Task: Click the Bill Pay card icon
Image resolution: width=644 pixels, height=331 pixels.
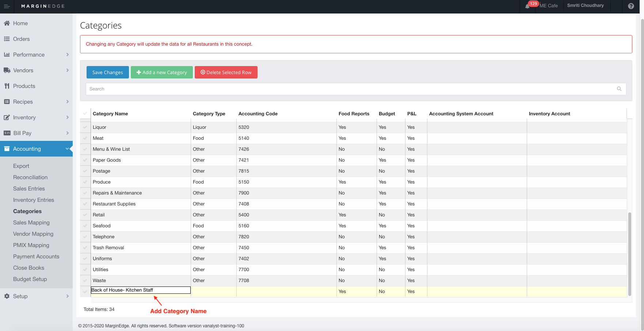Action: pyautogui.click(x=7, y=133)
